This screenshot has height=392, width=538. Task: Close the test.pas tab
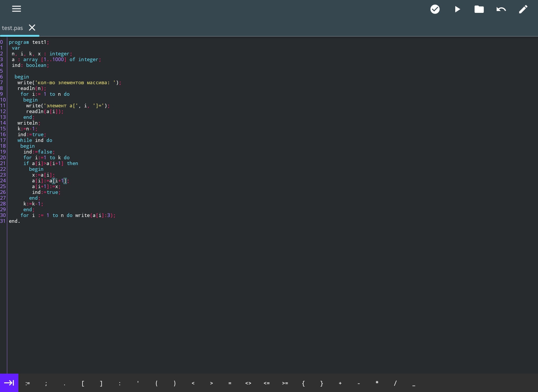32,28
